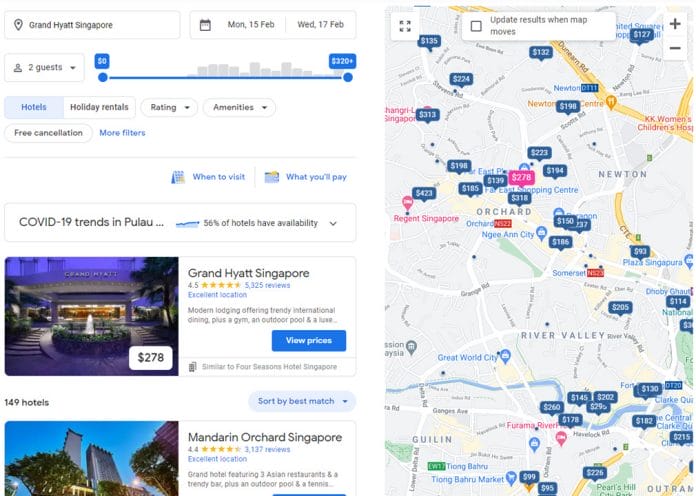
Task: Click the right price slider handle at $320+
Action: [x=348, y=78]
